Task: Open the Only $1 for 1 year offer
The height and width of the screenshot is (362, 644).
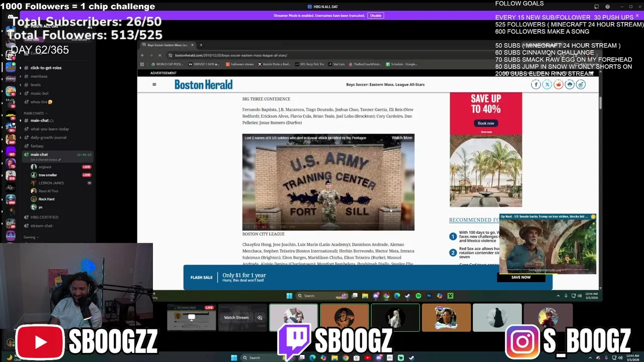Action: pos(244,277)
